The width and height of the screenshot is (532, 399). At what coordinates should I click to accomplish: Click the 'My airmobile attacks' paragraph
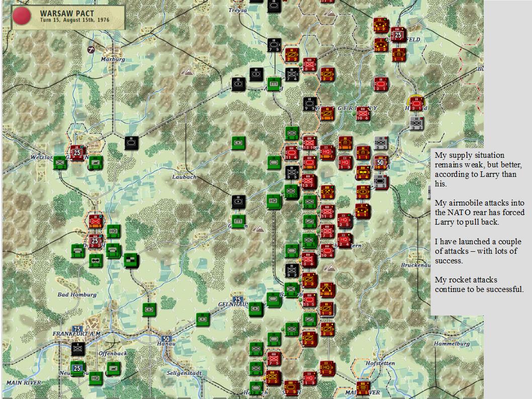point(479,213)
